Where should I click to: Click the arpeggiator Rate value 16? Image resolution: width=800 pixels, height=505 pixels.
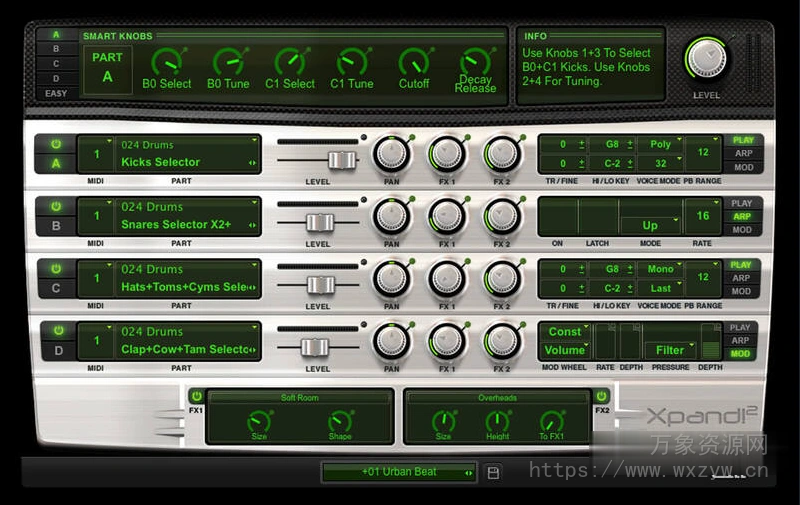[703, 216]
